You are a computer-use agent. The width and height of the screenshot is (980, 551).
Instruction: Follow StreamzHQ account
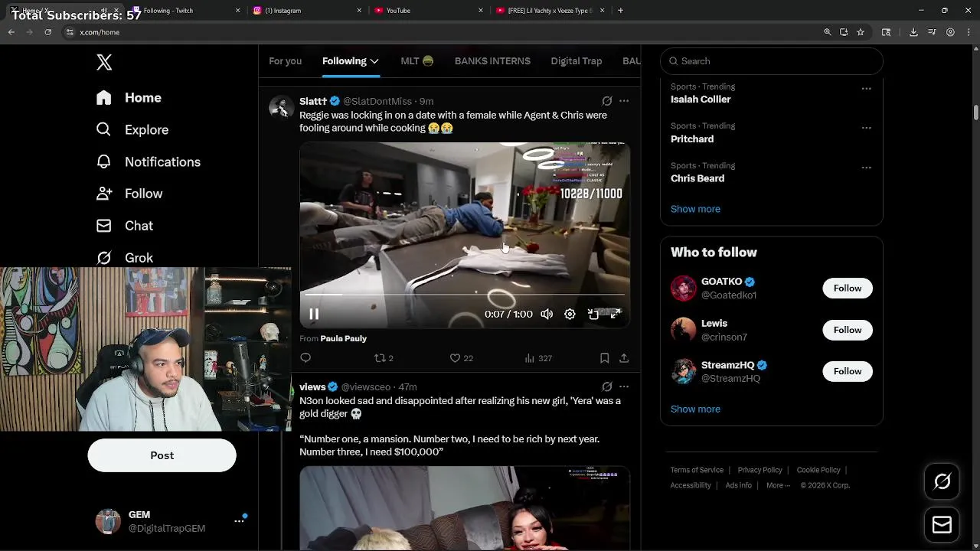point(848,371)
